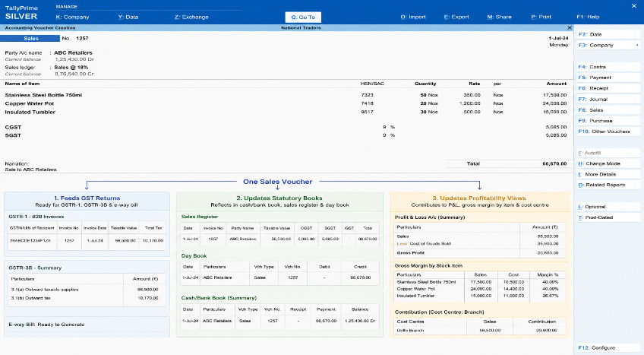Switch to F8: Sales voucher
The image size is (644, 355).
(x=607, y=110)
